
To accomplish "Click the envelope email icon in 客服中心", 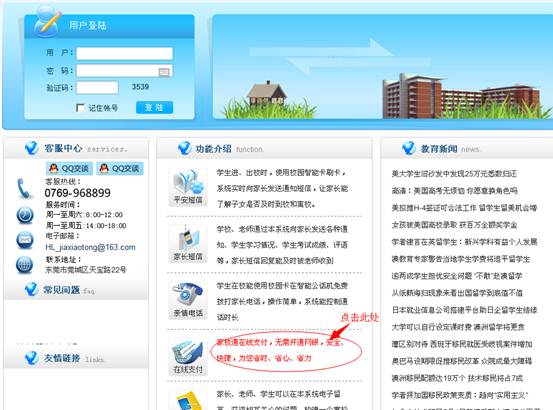I will click(25, 240).
